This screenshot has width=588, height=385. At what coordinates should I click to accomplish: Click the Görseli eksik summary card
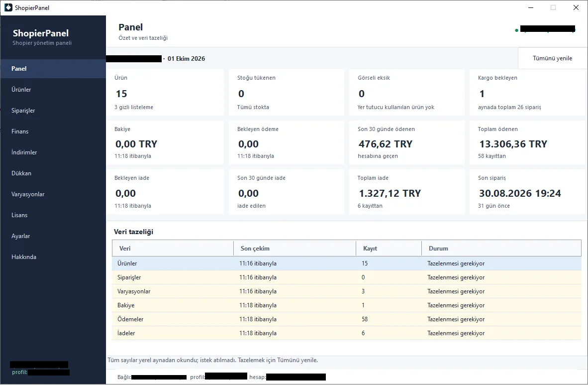[x=407, y=93]
